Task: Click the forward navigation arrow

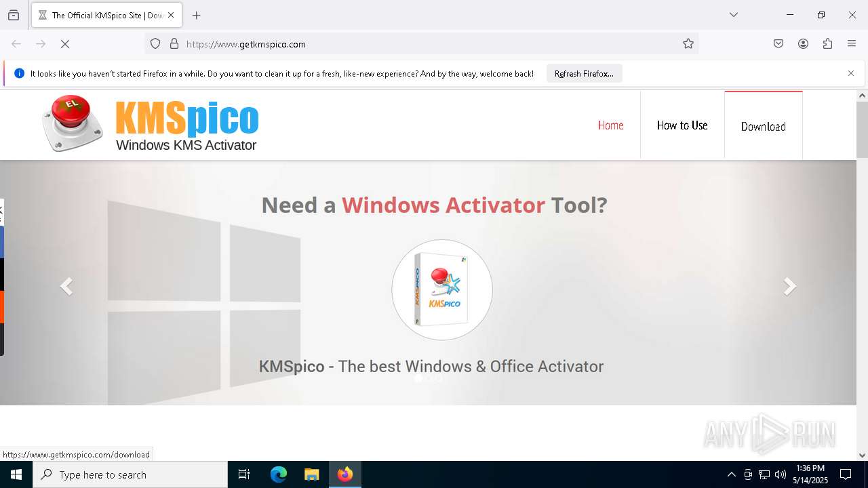Action: pos(41,43)
